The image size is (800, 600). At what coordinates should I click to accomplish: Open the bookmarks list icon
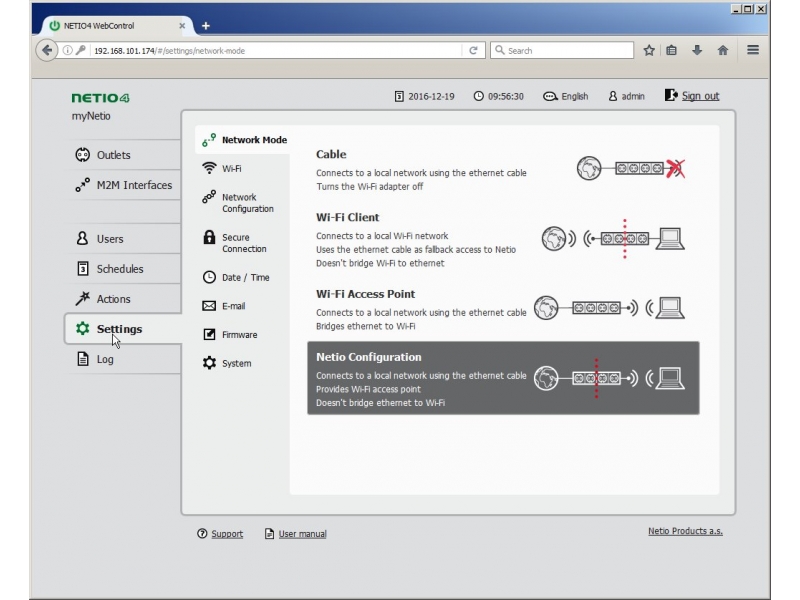pyautogui.click(x=671, y=51)
